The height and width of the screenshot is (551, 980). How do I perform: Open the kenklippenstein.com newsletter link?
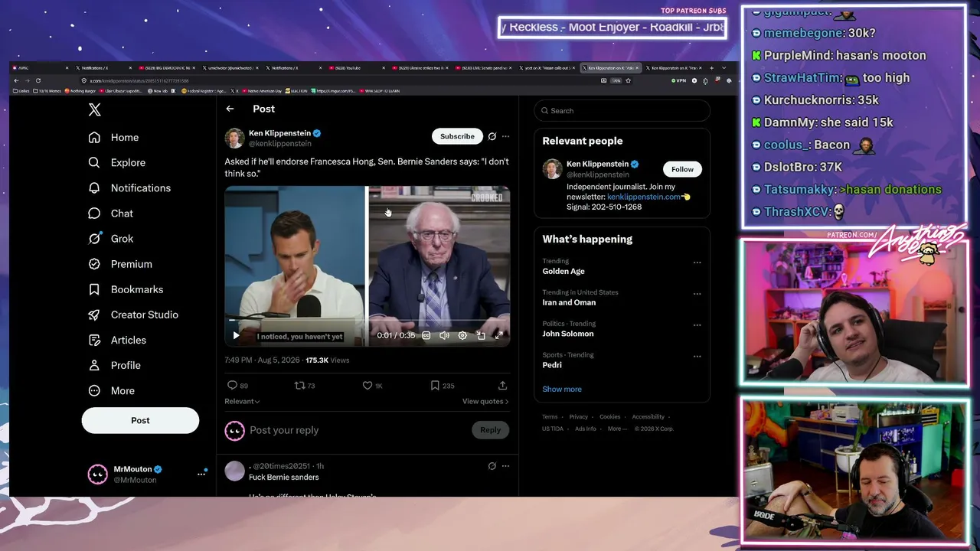point(644,197)
